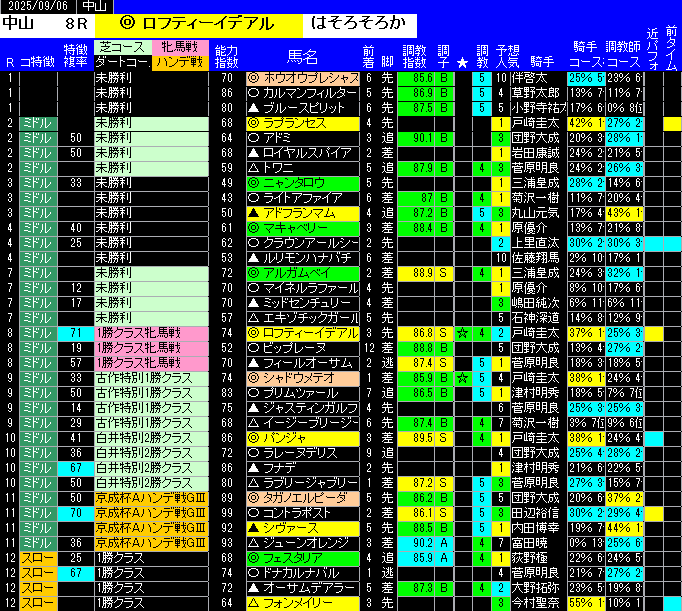The height and width of the screenshot is (611, 682).
Task: Click the star icon in ロフティーイデアル row
Action: coord(462,333)
